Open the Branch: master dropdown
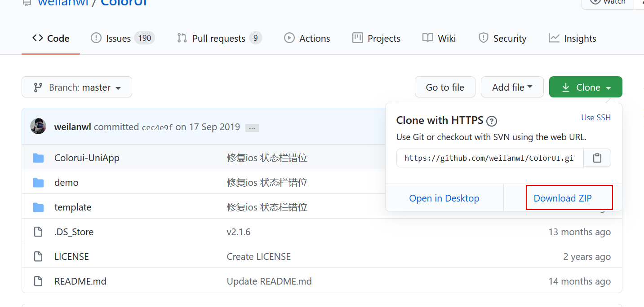Screen dimensions: 644x307 tap(77, 87)
